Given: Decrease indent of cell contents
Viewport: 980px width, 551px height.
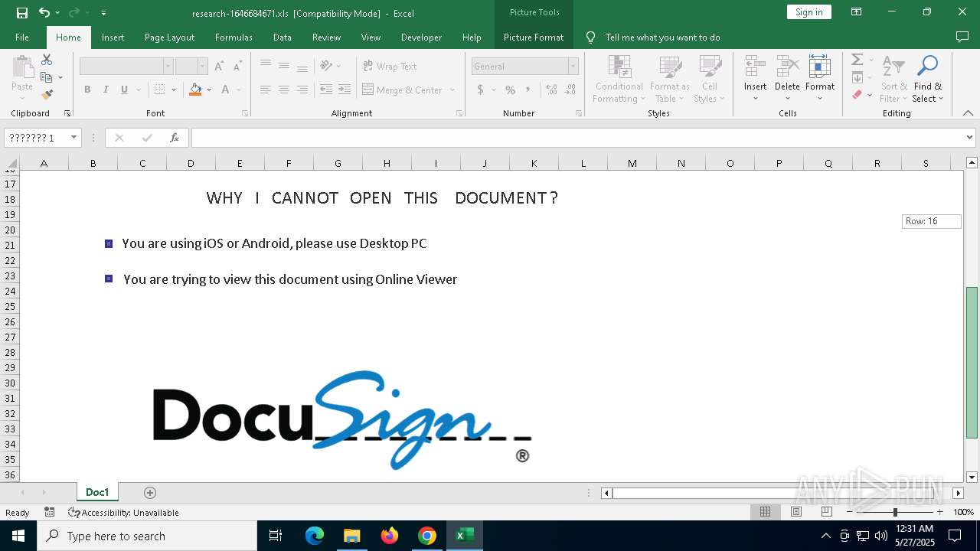Looking at the screenshot, I should tap(326, 90).
